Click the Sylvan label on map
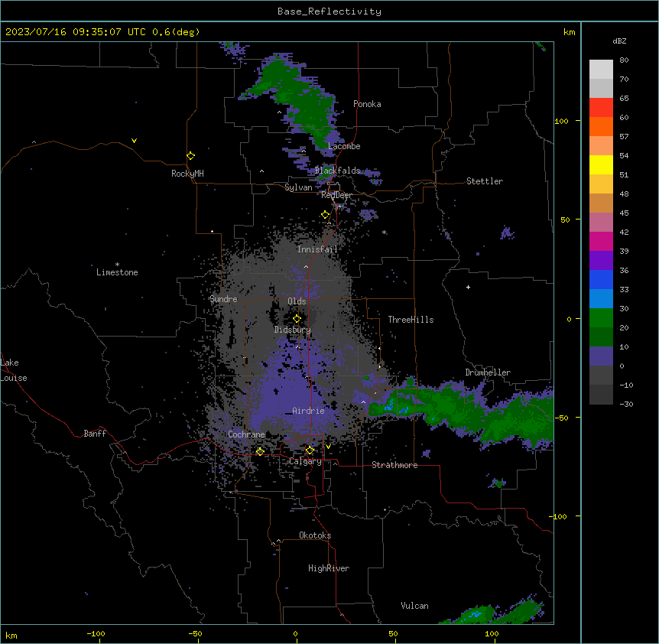Viewport: 659px width, 644px height. pyautogui.click(x=298, y=187)
